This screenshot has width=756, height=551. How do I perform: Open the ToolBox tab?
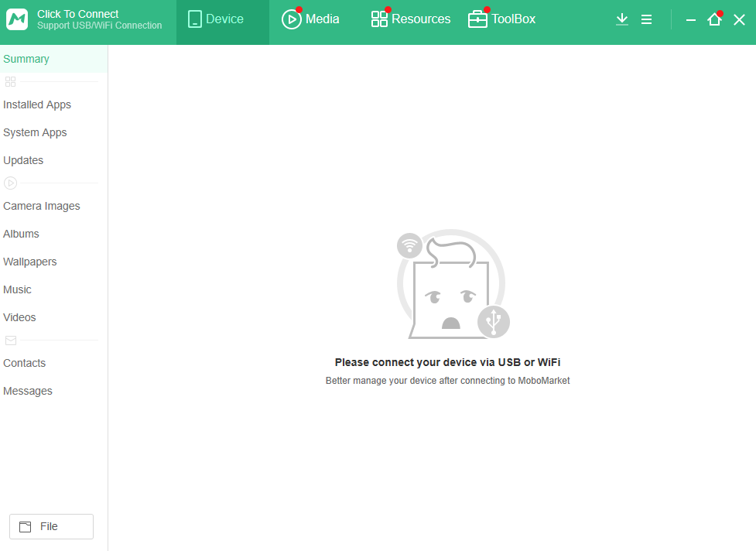[502, 19]
